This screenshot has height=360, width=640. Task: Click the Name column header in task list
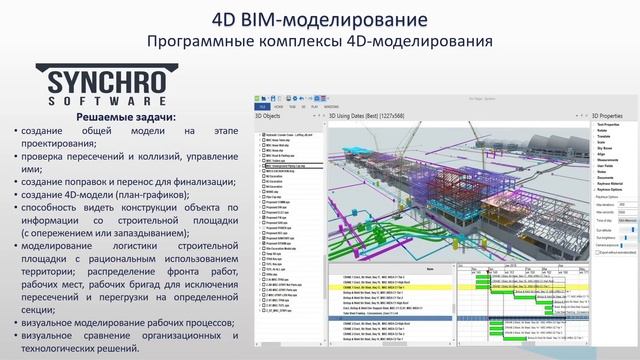point(430,269)
